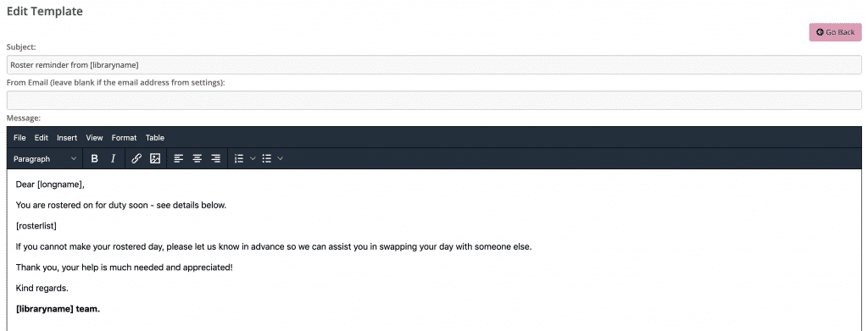This screenshot has width=868, height=331.
Task: Open the Insert menu
Action: click(x=67, y=138)
